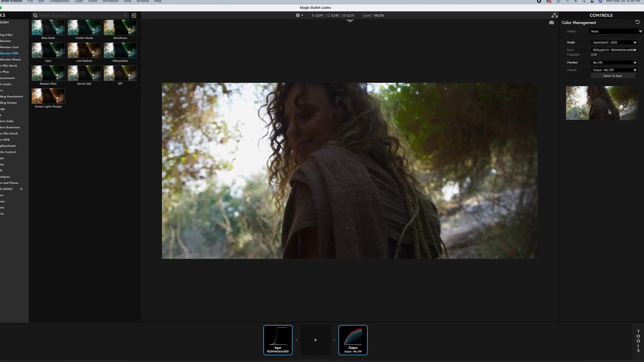Select the Secret Salt look thumbnail
Image resolution: width=644 pixels, height=362 pixels.
click(84, 73)
